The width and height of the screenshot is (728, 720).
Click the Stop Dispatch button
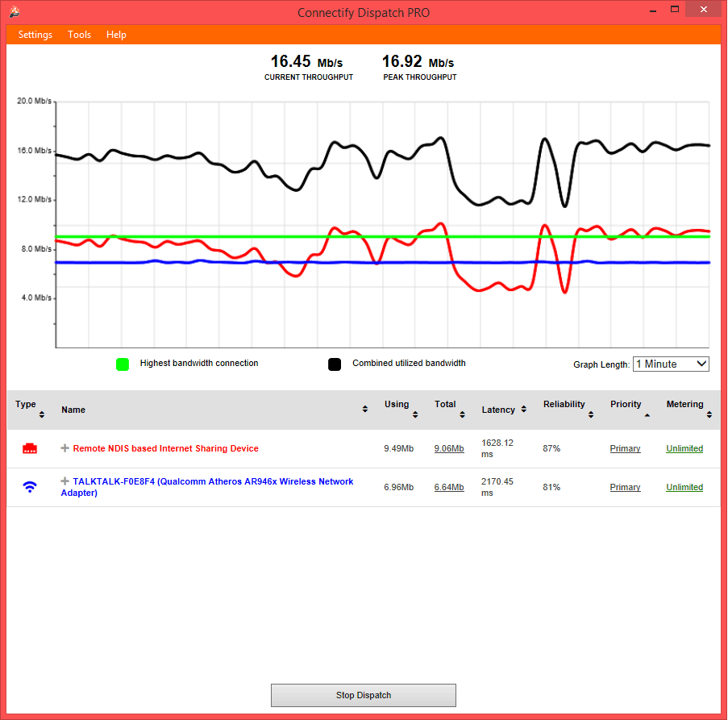click(364, 695)
